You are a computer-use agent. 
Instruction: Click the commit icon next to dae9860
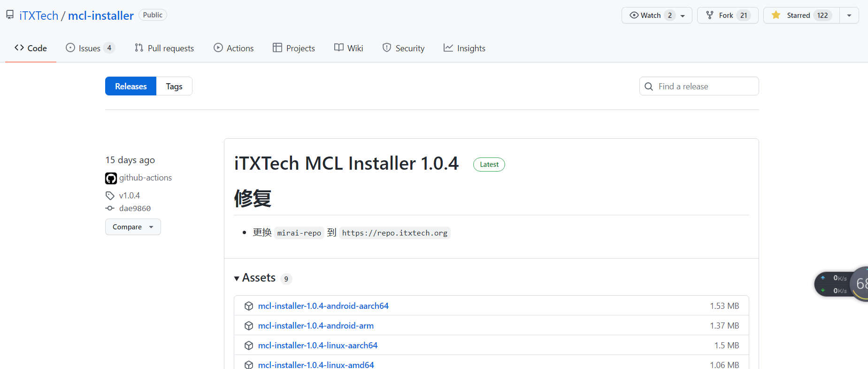[110, 208]
